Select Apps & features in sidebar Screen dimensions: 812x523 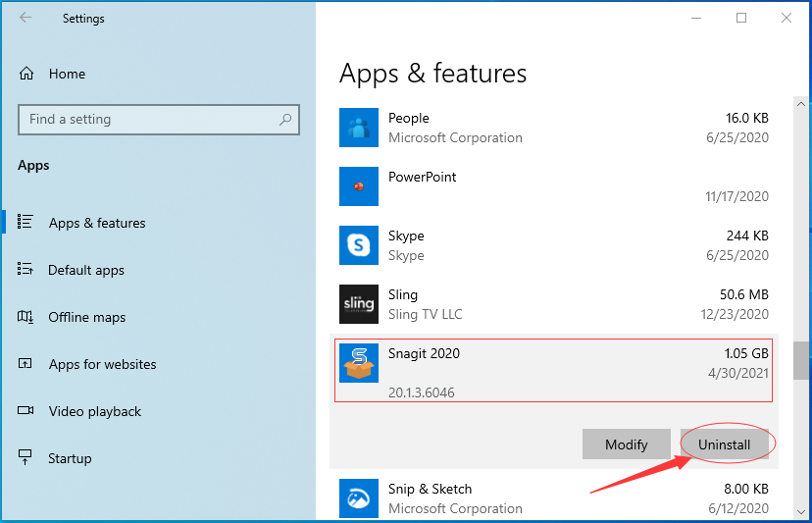click(x=97, y=223)
